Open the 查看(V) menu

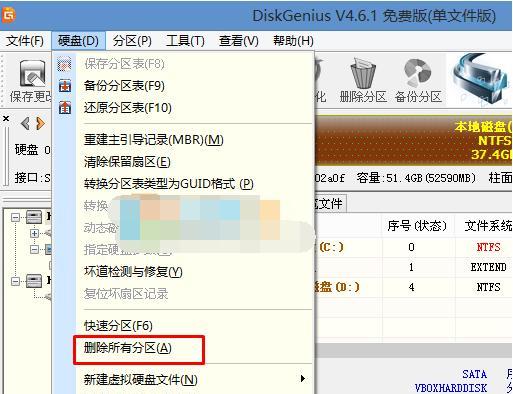pos(239,41)
